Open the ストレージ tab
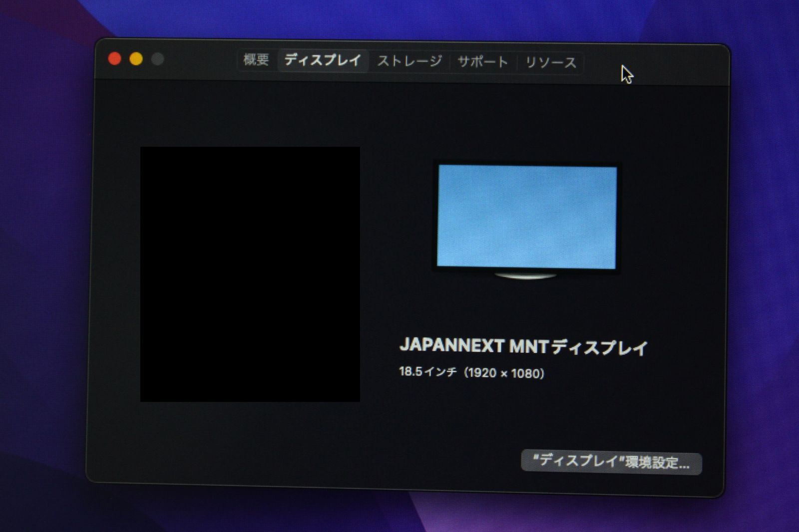 point(409,61)
